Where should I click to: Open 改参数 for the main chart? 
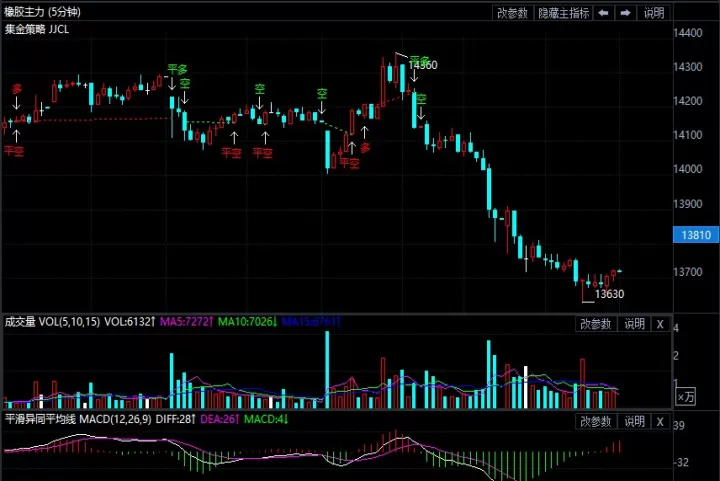click(512, 13)
